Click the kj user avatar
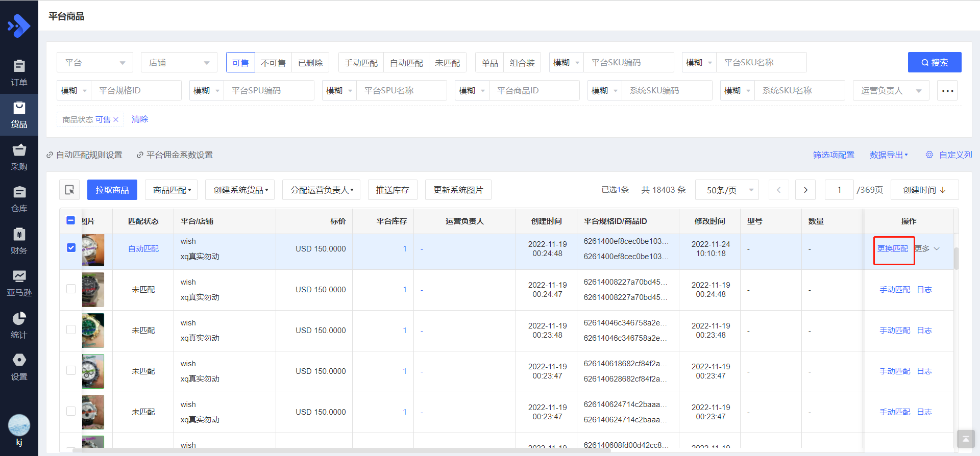This screenshot has width=980, height=456. pyautogui.click(x=19, y=425)
